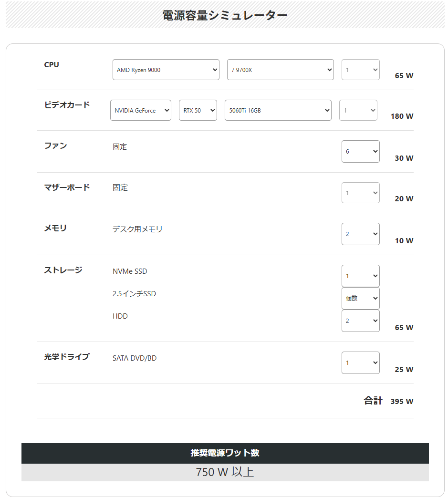Screen dimensions: 448x498
Task: Change the メモリ quantity dropdown
Action: tap(360, 234)
